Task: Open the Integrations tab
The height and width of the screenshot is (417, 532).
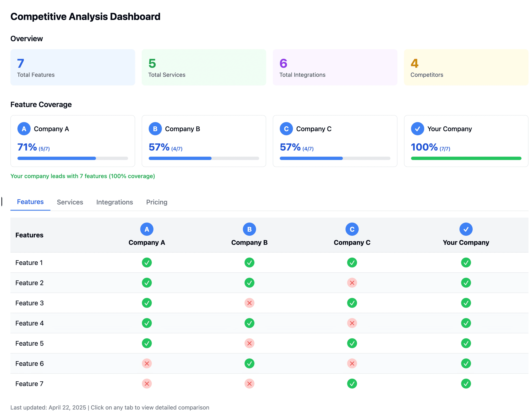Action: point(114,202)
